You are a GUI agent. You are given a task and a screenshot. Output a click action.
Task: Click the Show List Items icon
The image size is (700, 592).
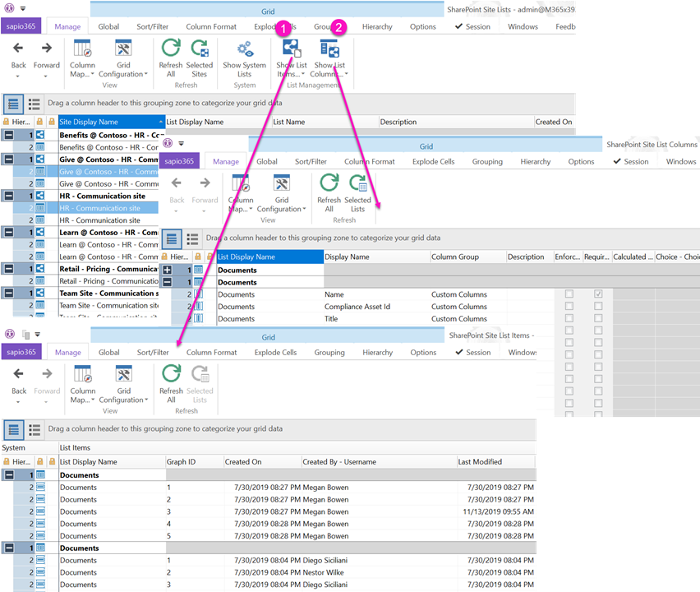tap(291, 49)
